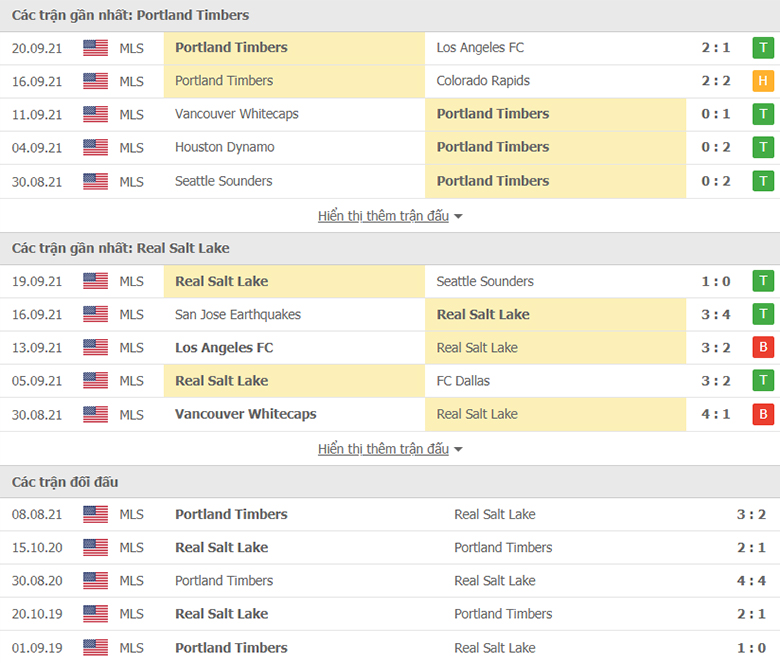780x663 pixels.
Task: Open the Houston Dynamo team link
Action: coord(225,147)
